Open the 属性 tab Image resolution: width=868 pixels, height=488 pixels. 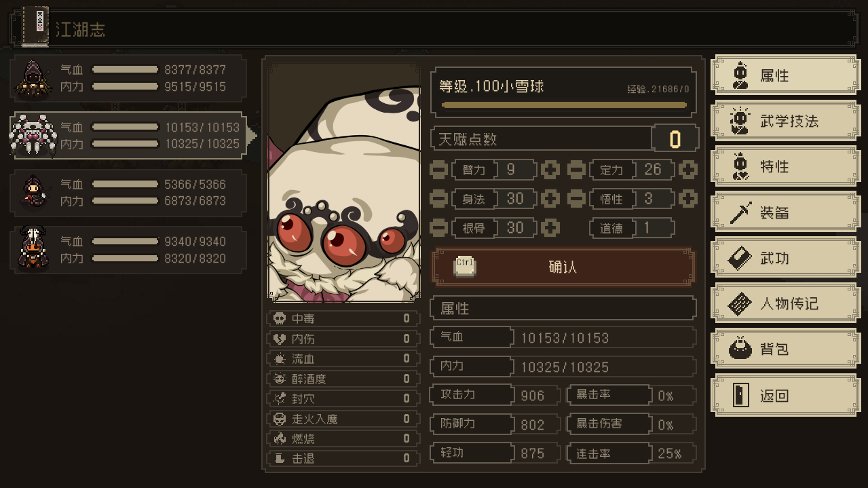click(x=785, y=75)
